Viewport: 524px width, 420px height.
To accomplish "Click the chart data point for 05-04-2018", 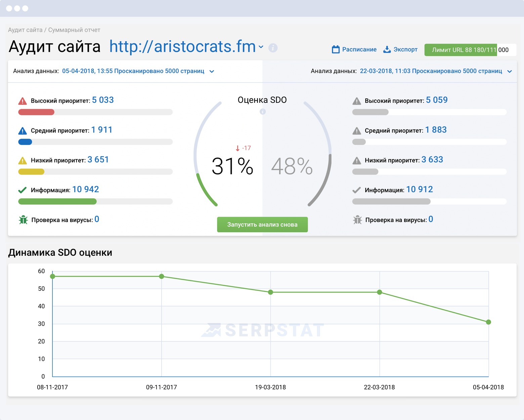I will point(488,322).
